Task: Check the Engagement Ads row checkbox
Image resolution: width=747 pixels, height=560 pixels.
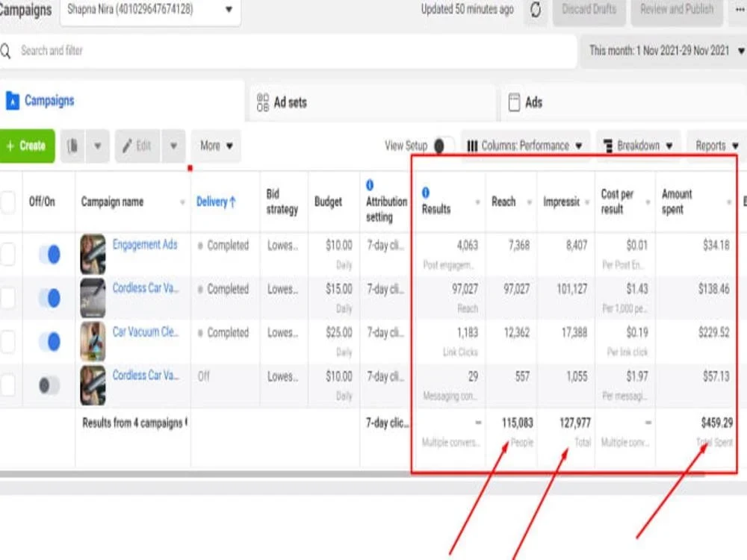Action: (7, 254)
